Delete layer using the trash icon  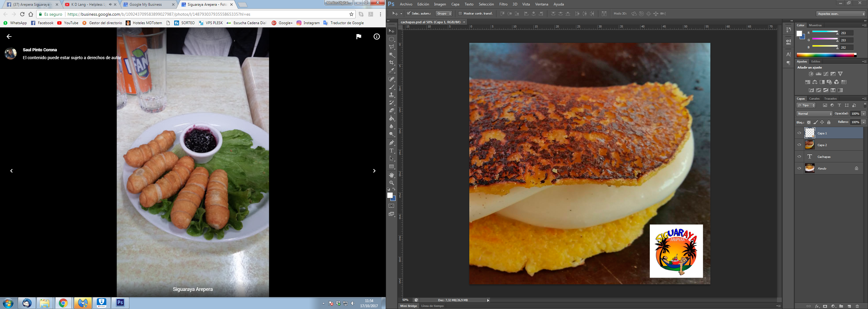(x=857, y=306)
